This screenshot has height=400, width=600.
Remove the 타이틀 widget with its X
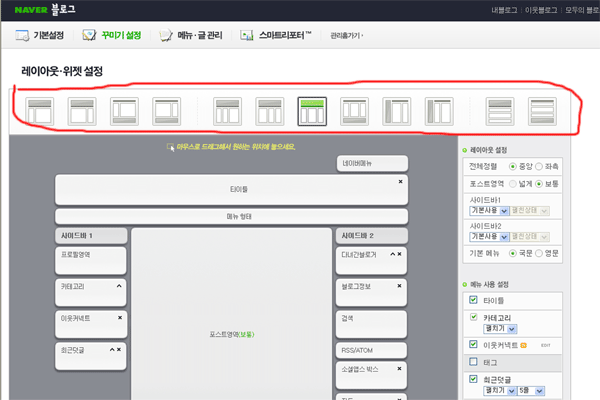pyautogui.click(x=400, y=181)
